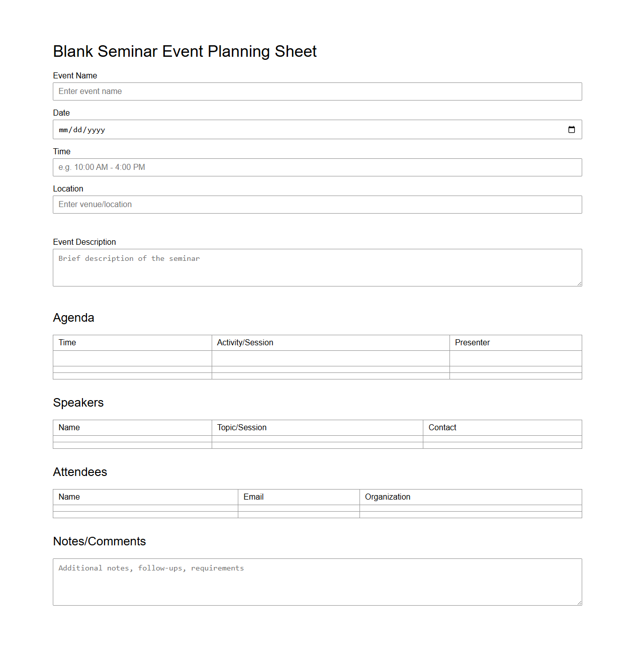Click the Blank Seminar Event Planning Sheet title
This screenshot has width=635, height=672.
(x=185, y=51)
